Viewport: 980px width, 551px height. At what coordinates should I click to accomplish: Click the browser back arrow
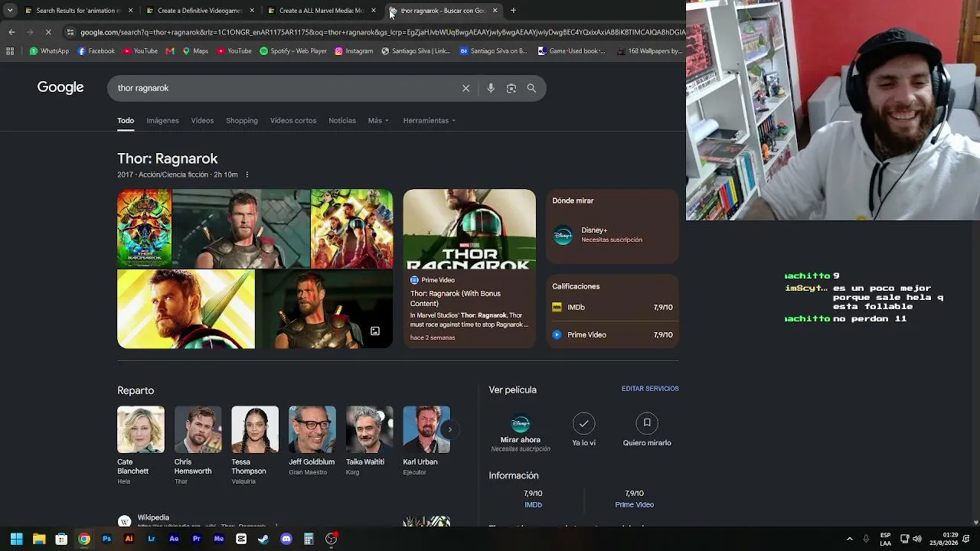click(11, 32)
